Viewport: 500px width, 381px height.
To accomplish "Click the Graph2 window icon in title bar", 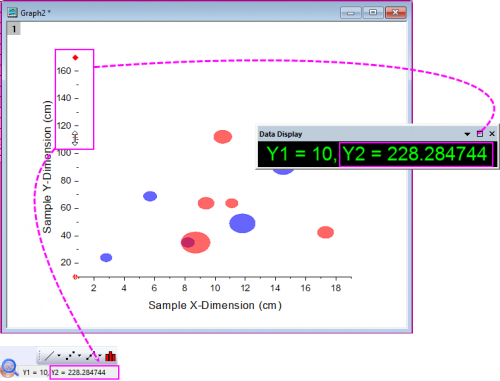I will point(12,12).
